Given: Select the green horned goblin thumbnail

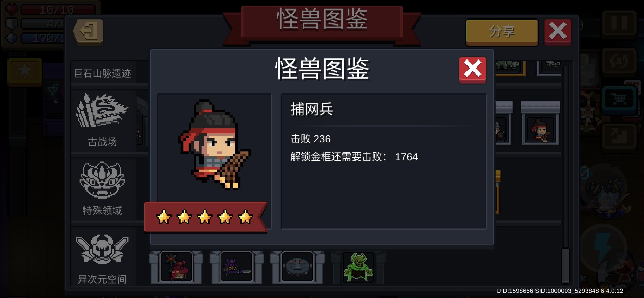Looking at the screenshot, I should tap(358, 267).
